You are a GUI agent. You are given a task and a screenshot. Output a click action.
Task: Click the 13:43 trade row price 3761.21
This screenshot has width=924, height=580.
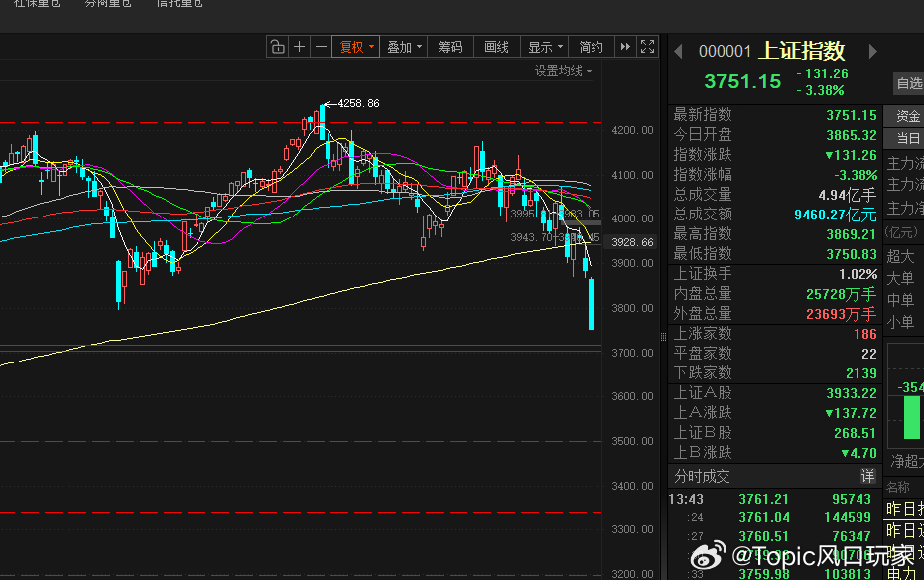763,500
